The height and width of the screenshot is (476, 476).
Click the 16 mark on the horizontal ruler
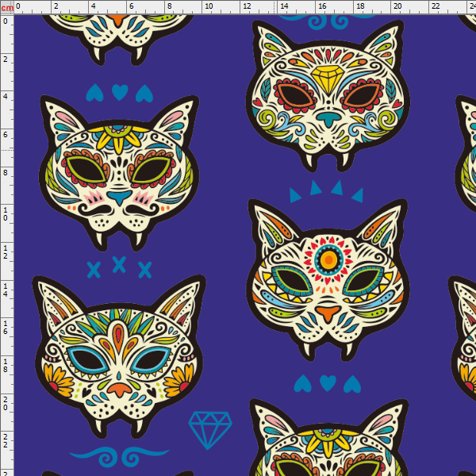322,6
